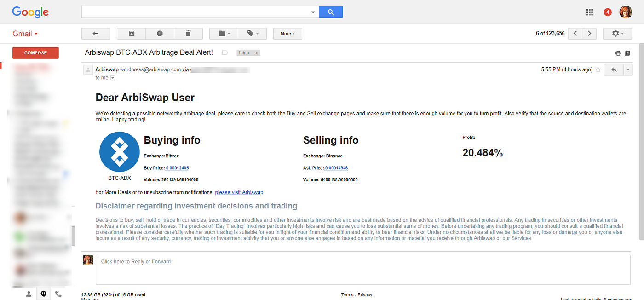644x300 pixels.
Task: Click the Inbox label chip
Action: click(245, 53)
